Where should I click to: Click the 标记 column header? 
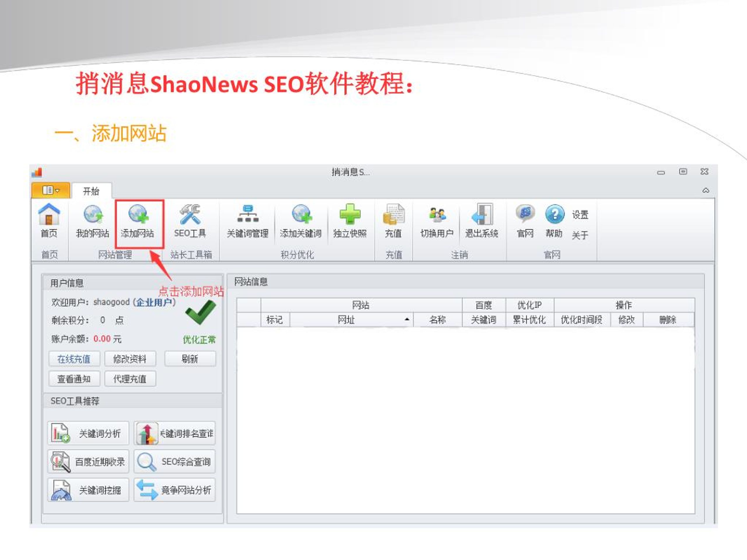275,320
